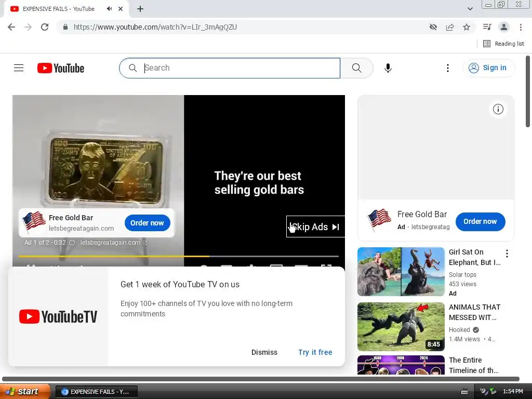Open The Entire Timeline video title
The height and width of the screenshot is (399, 532).
click(x=474, y=365)
